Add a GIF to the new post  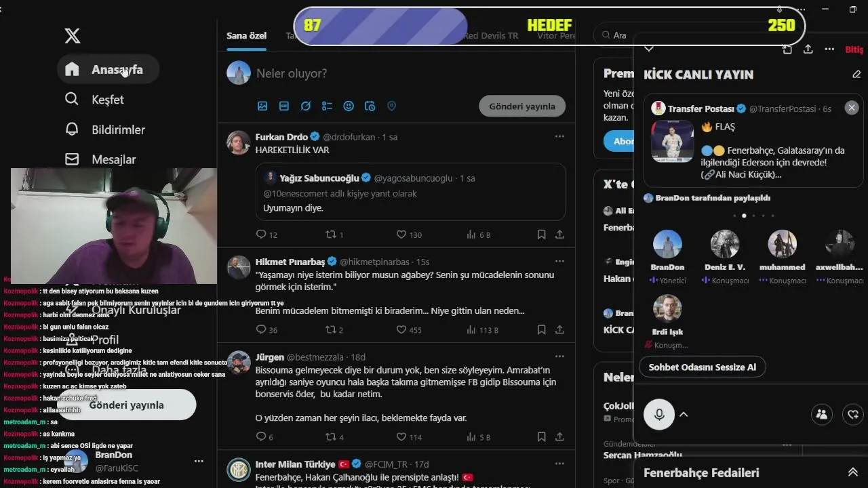tap(284, 106)
